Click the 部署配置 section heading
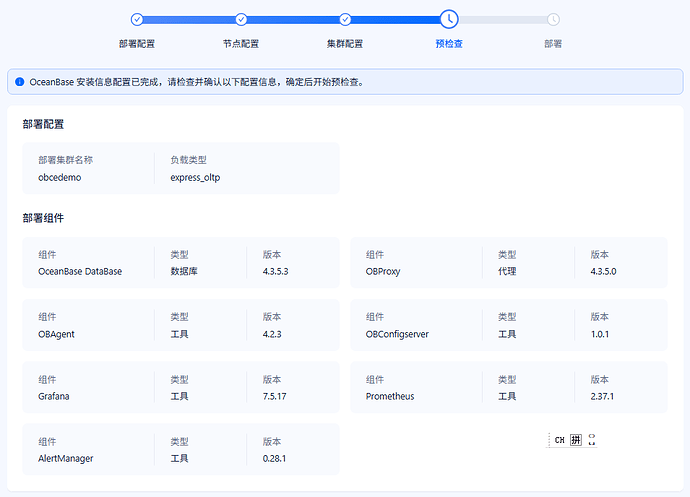This screenshot has height=497, width=690. [x=43, y=124]
